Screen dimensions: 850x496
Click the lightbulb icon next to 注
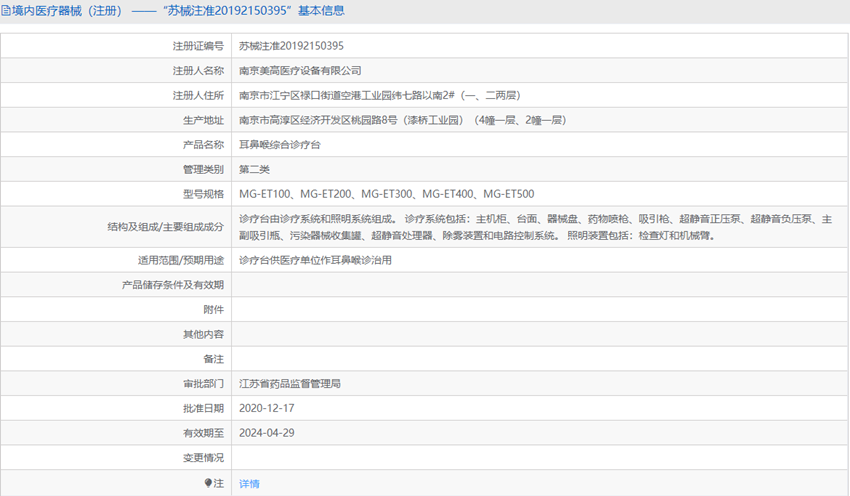(x=208, y=483)
